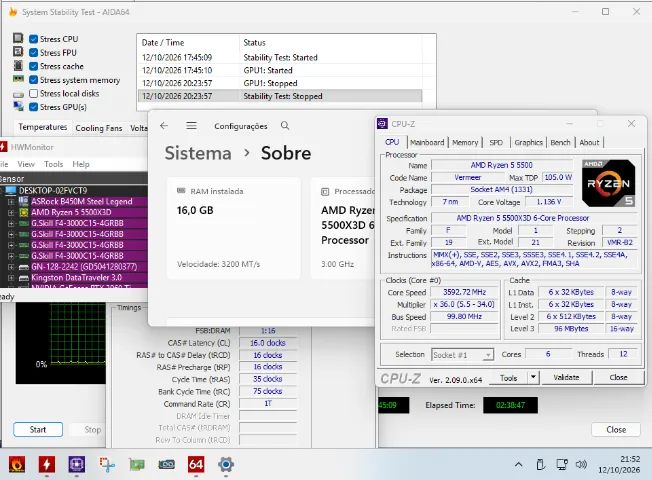
Task: Expand first G.Skill F4-3000C15-4GRBB node
Action: (11, 223)
